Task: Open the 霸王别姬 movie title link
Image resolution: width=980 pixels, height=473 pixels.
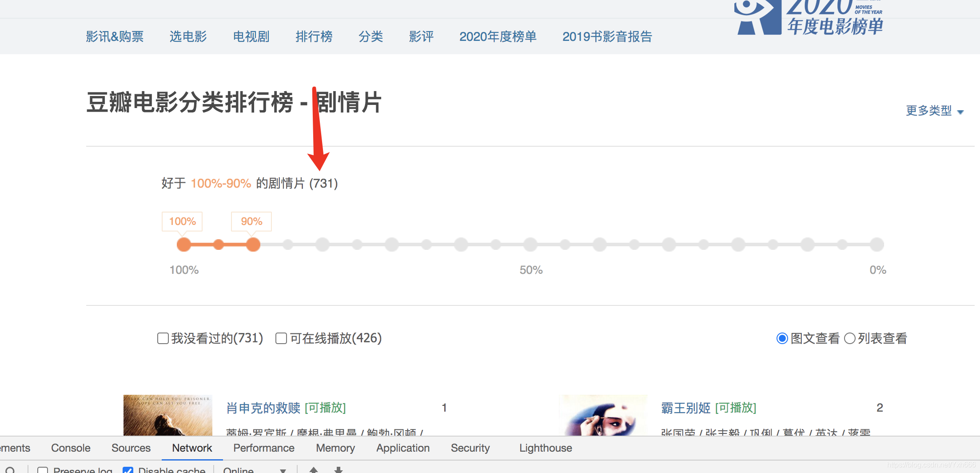Action: (686, 408)
